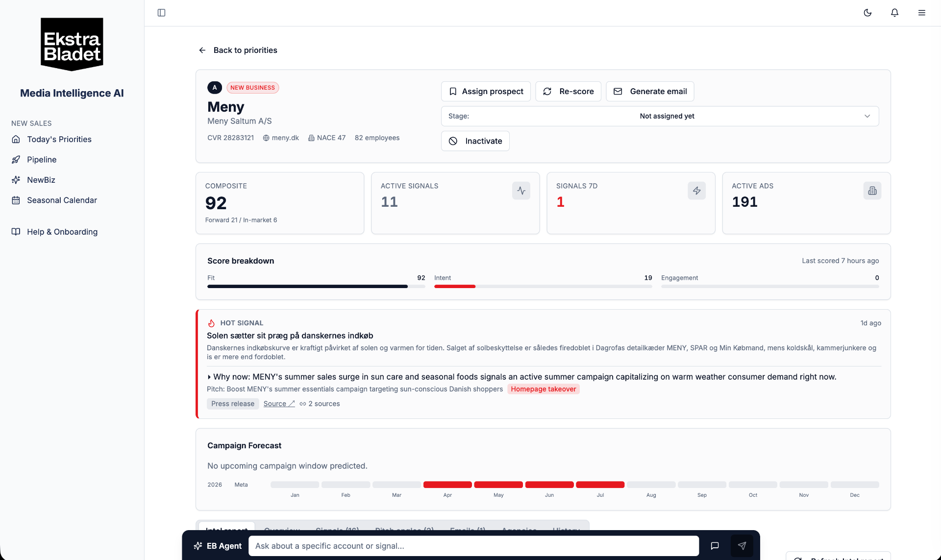
Task: Click the globe icon by meny.dk
Action: 266,138
